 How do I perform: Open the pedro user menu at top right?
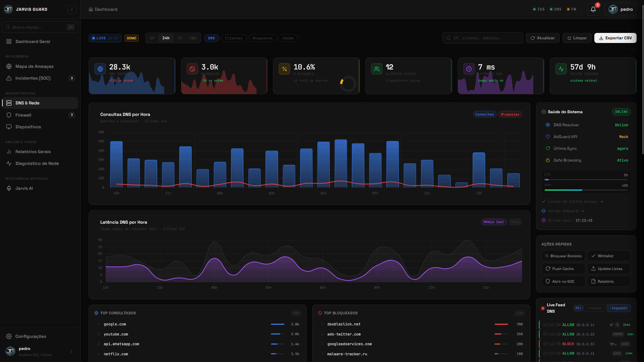coord(620,9)
